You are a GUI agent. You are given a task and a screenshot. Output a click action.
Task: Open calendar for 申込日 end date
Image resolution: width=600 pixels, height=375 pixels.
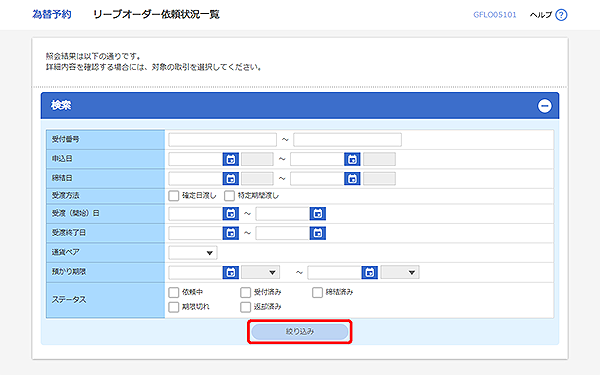(x=352, y=159)
